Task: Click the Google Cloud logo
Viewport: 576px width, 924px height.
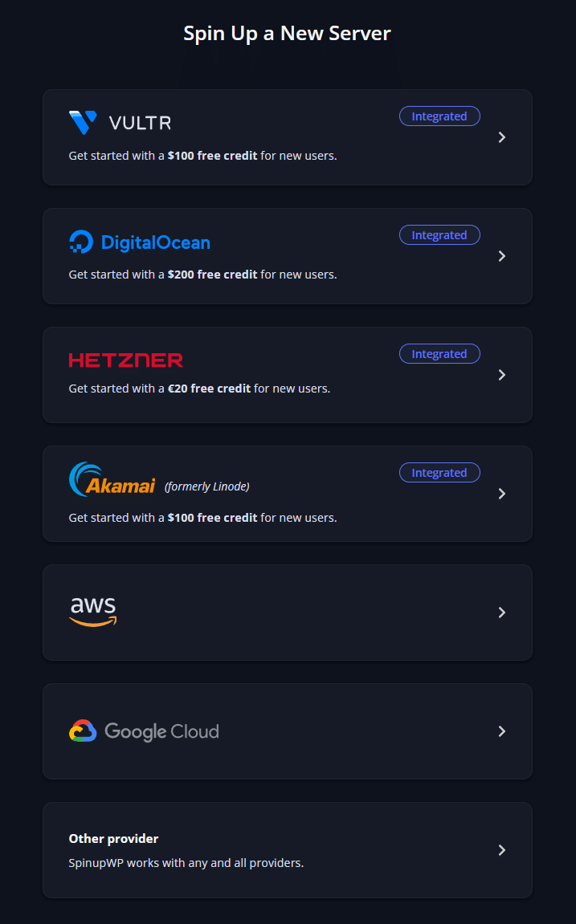Action: pyautogui.click(x=144, y=731)
